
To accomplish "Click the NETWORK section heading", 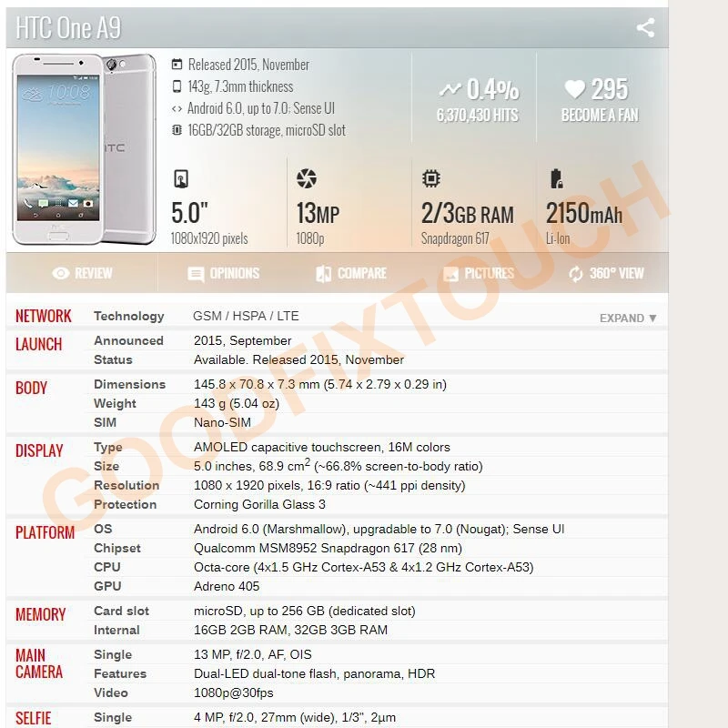I will (43, 316).
